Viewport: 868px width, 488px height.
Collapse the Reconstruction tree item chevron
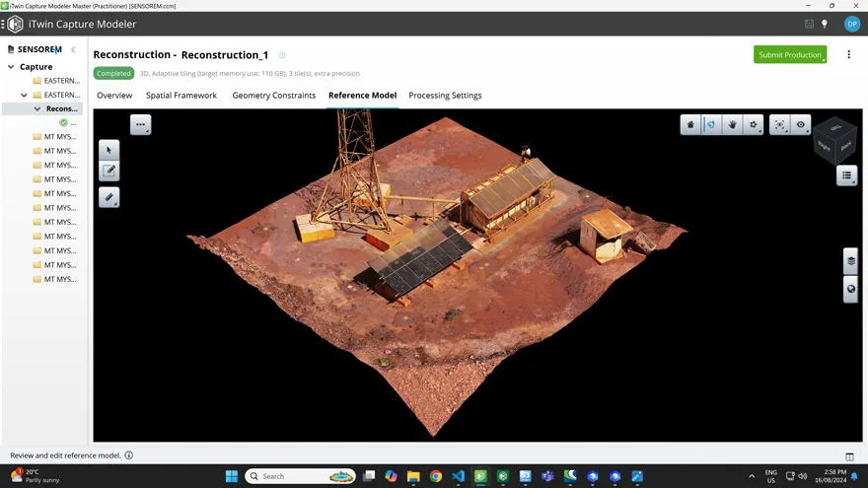click(37, 109)
